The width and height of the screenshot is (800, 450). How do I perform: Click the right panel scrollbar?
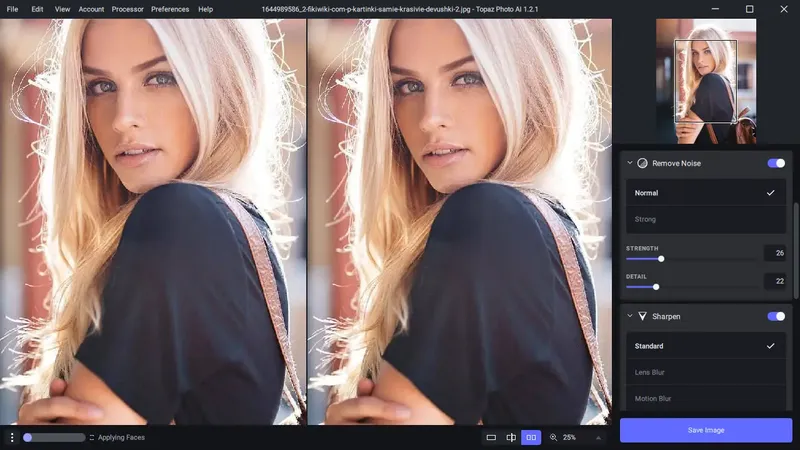point(795,251)
